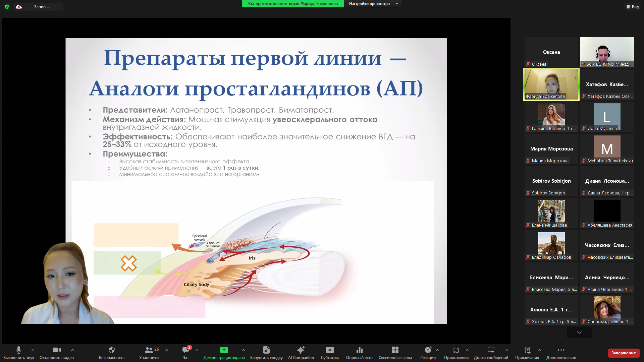Expand audio options arrow next to microphone
This screenshot has height=362, width=644.
33,350
